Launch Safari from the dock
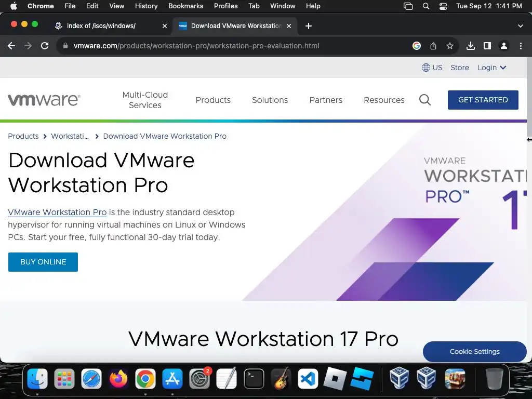This screenshot has height=399, width=532. pos(91,379)
